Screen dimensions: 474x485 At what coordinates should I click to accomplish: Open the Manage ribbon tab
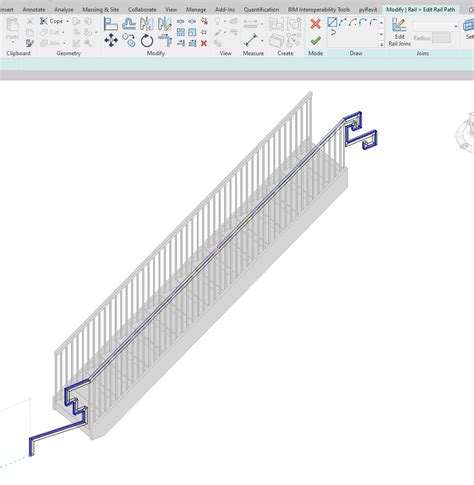(196, 9)
